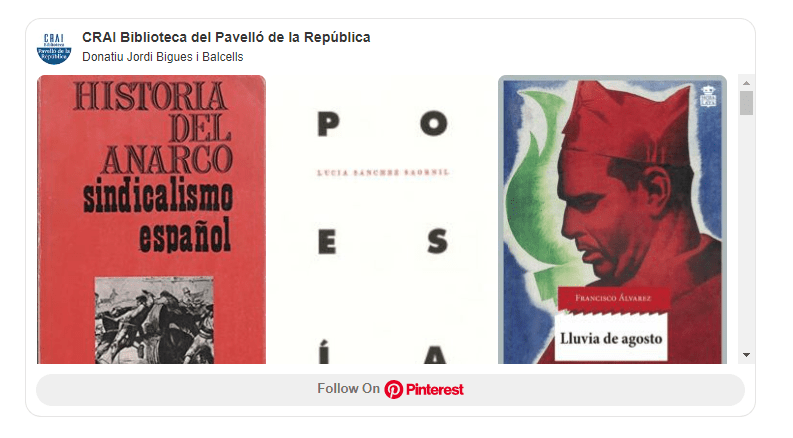Click the white 'Lluvia de agosto' title box
This screenshot has width=793, height=438.
pos(611,337)
